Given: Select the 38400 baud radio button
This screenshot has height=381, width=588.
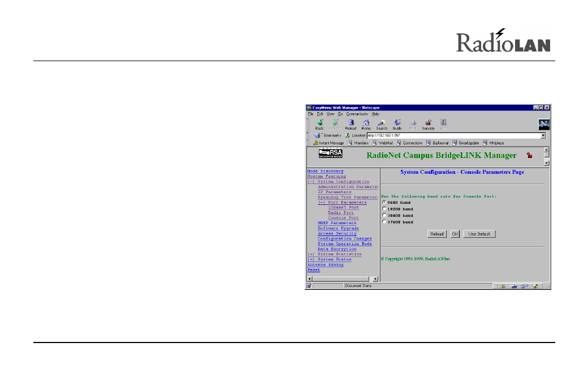Looking at the screenshot, I should (384, 215).
